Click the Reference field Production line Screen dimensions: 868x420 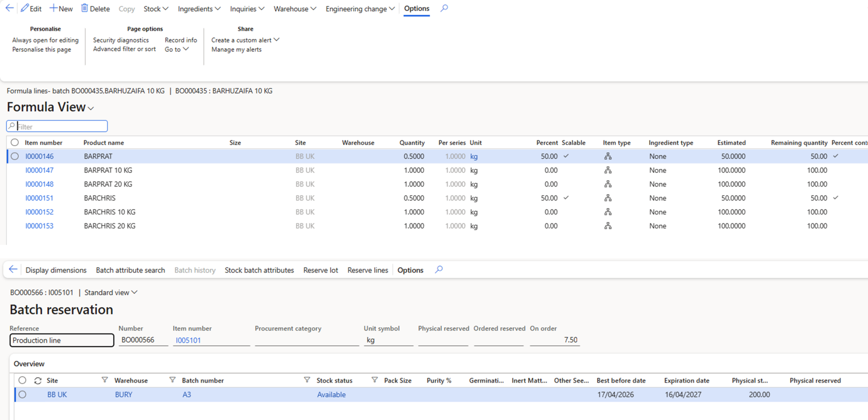62,340
